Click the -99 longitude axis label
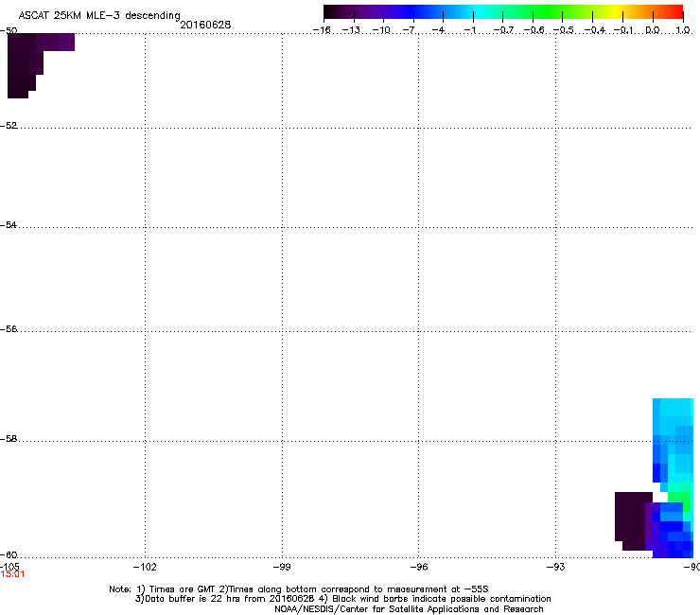Image resolution: width=700 pixels, height=615 pixels. click(x=282, y=567)
